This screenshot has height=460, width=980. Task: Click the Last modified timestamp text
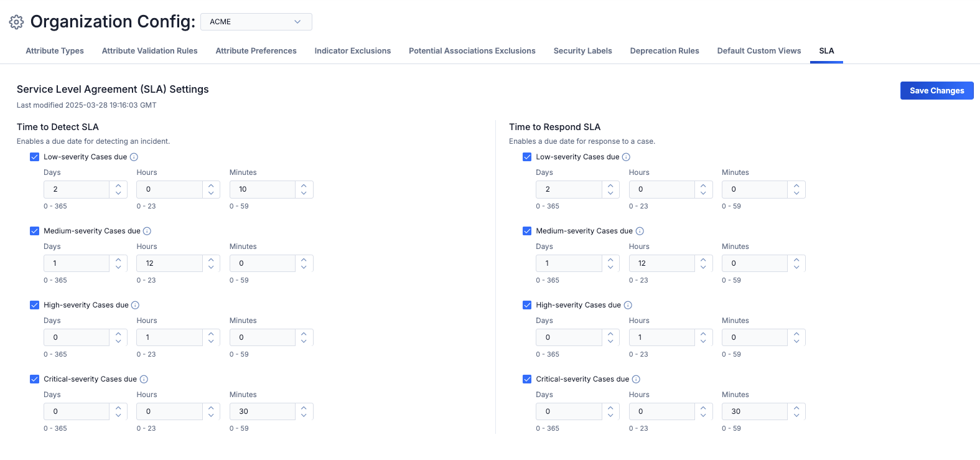click(86, 105)
